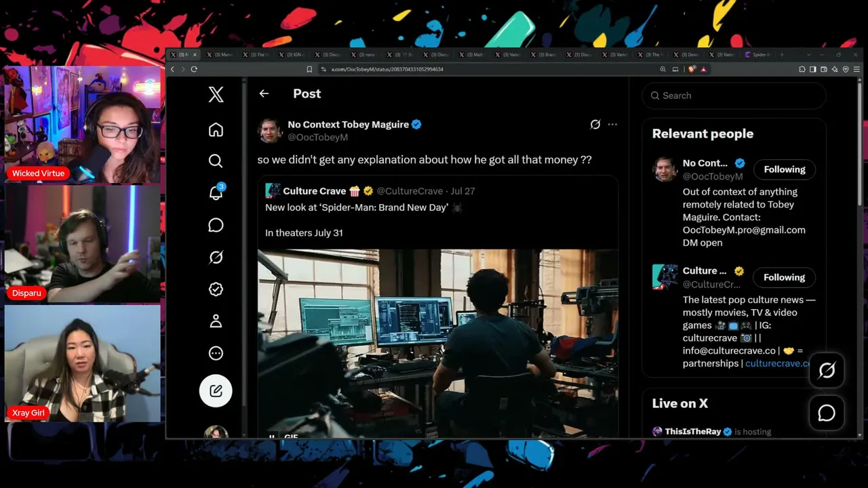Click the round compose Post button
The image size is (868, 488).
click(216, 390)
